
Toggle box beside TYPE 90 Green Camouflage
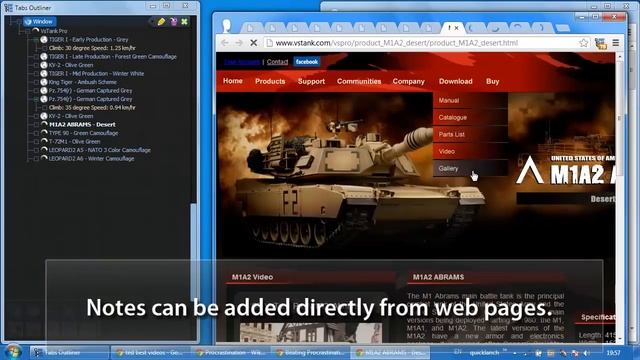coord(36,133)
